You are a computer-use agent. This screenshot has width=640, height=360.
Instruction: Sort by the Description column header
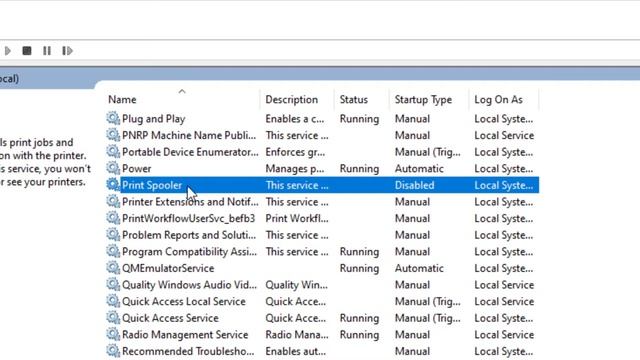[291, 100]
